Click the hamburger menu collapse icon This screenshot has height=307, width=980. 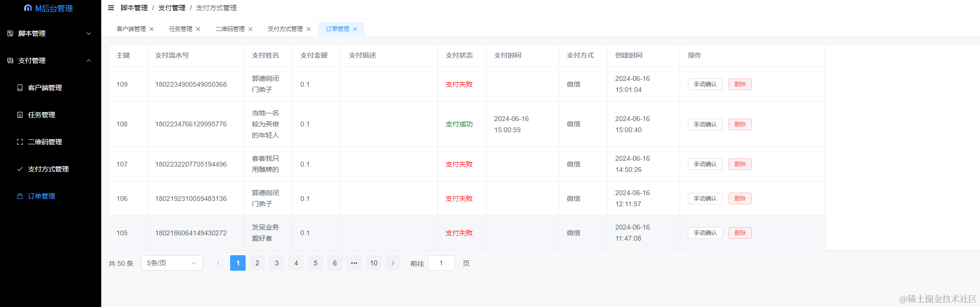tap(111, 8)
